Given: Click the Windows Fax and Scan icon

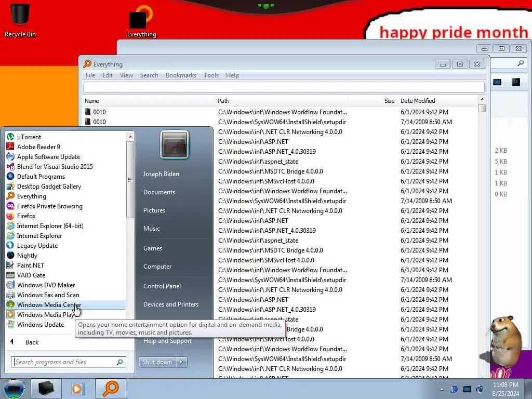Looking at the screenshot, I should (10, 295).
